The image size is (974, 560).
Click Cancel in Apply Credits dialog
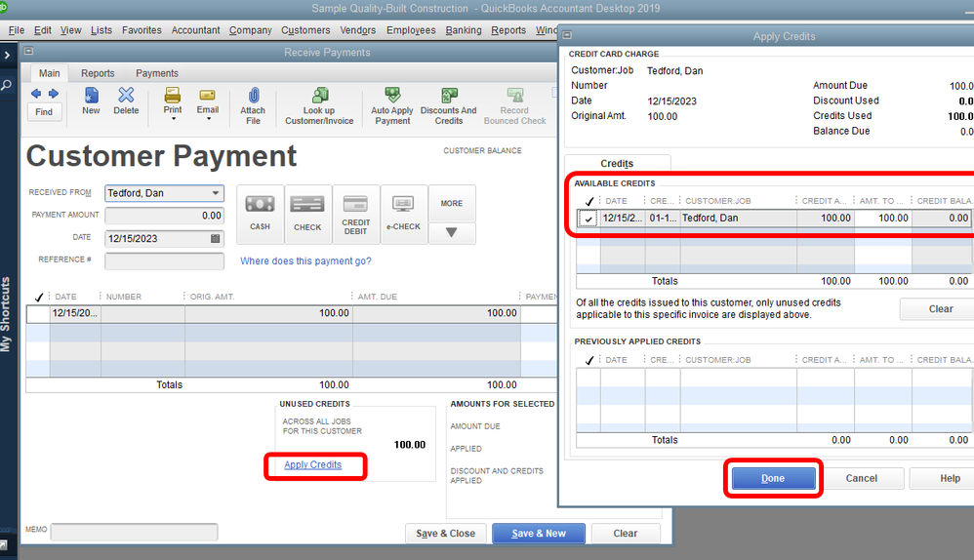pyautogui.click(x=862, y=479)
